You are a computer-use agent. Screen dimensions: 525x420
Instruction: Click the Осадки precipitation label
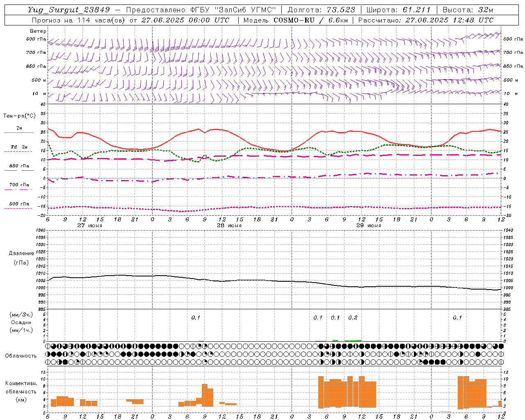pos(21,322)
